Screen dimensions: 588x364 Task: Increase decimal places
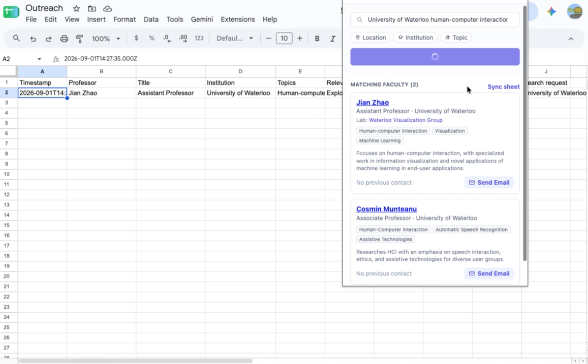tap(183, 39)
